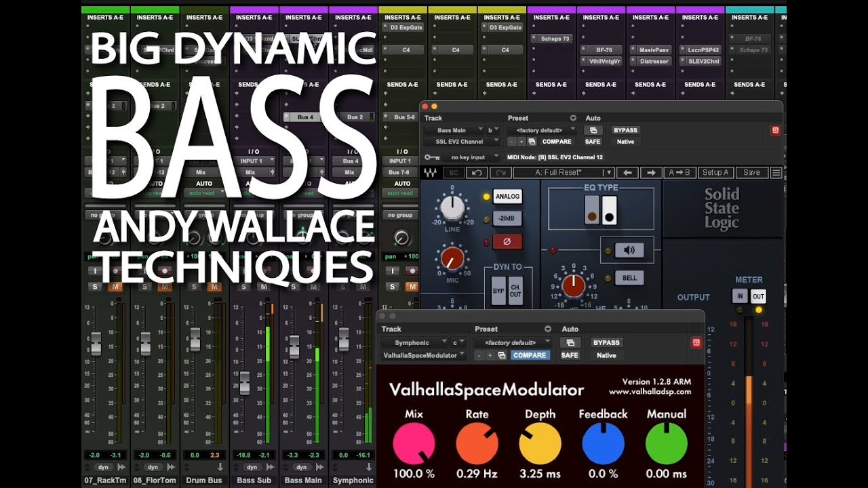Click the copy settings icon in the SSL plugin

click(532, 142)
